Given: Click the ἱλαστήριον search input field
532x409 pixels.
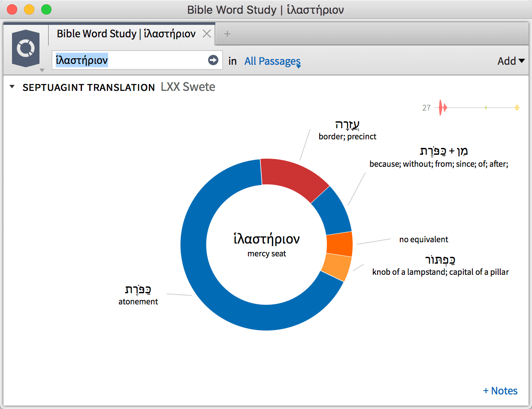Looking at the screenshot, I should pyautogui.click(x=129, y=60).
